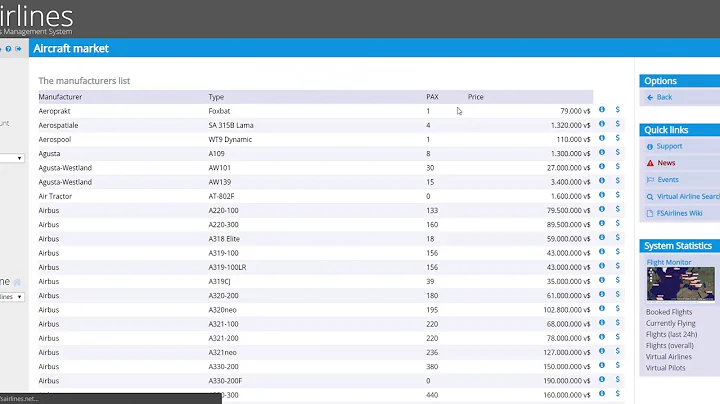Open info icon for A319CJ
Image resolution: width=720 pixels, height=404 pixels.
click(602, 281)
